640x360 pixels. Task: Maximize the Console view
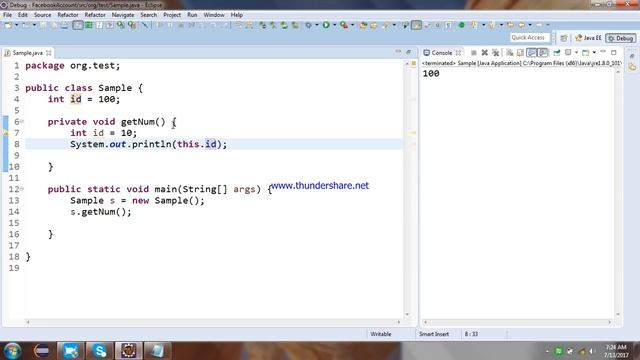click(613, 52)
